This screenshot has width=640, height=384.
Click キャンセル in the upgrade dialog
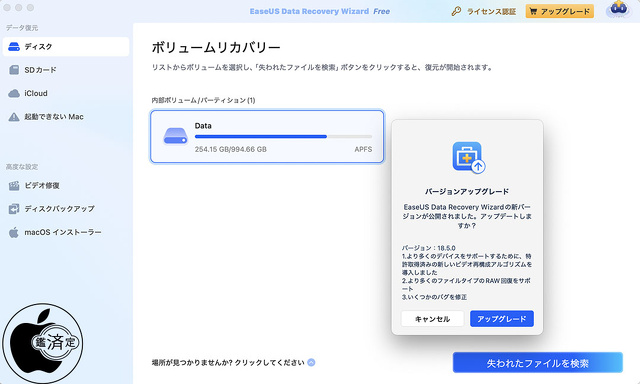[433, 319]
